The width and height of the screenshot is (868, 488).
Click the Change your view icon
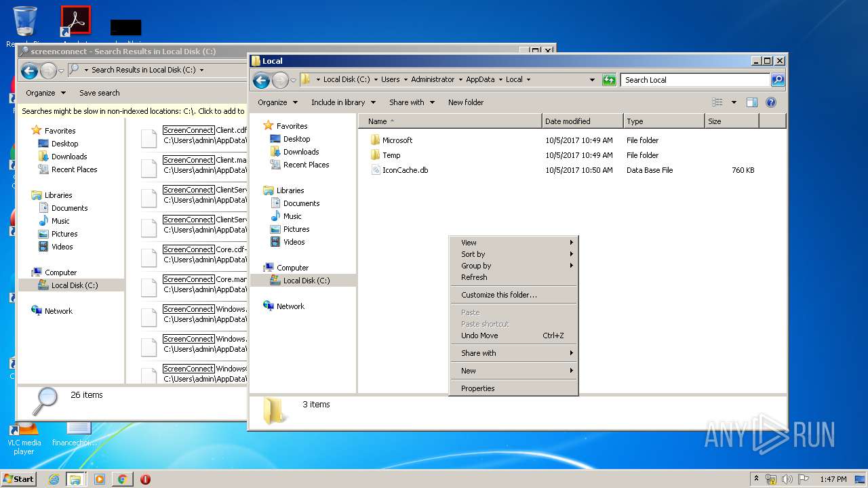point(717,102)
